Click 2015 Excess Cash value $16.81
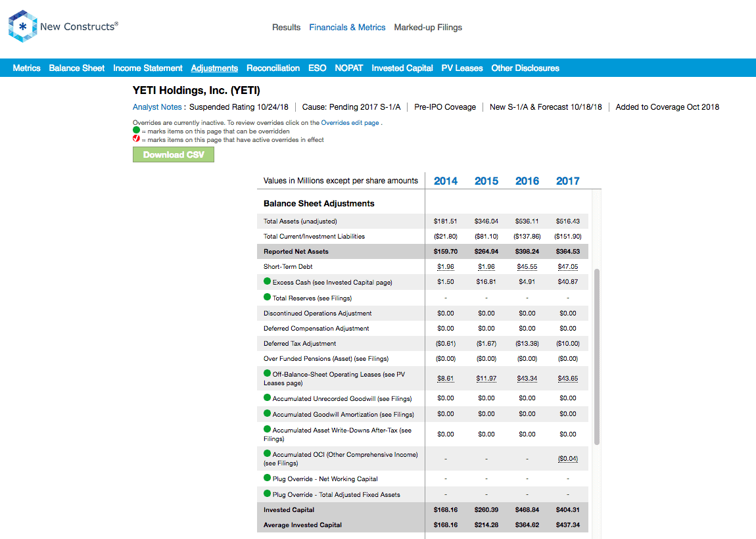The height and width of the screenshot is (539, 756). (486, 281)
